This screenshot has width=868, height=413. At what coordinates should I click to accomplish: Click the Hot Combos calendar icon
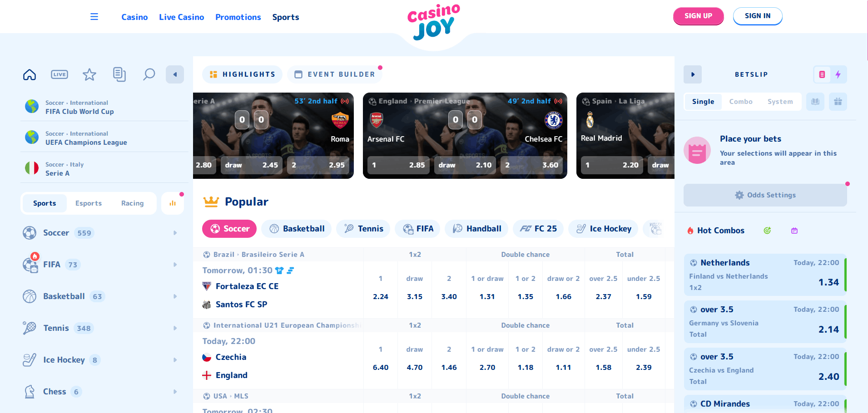coord(794,231)
